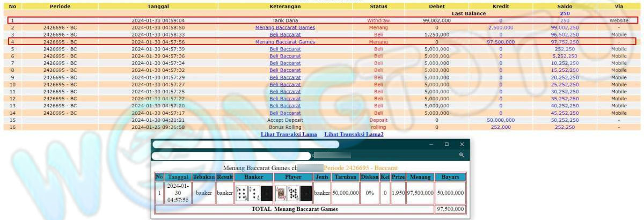Click the Banker's face-down black card
This screenshot has height=220, width=644.
coord(266,193)
